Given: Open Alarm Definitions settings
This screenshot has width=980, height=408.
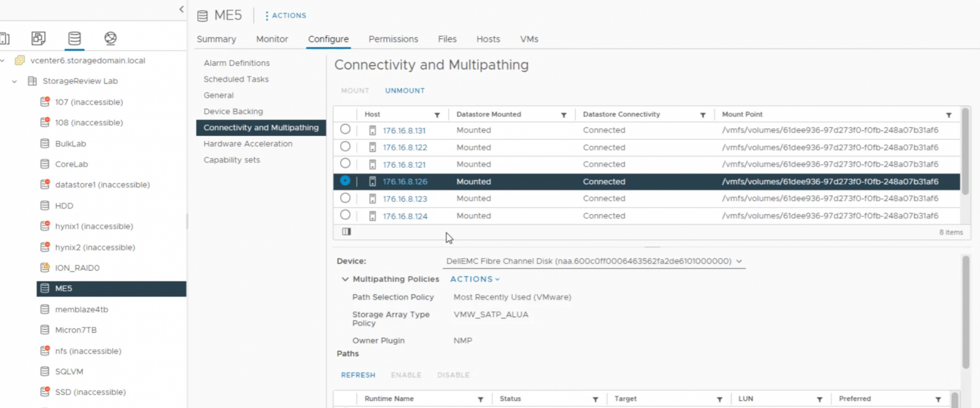Looking at the screenshot, I should 236,63.
